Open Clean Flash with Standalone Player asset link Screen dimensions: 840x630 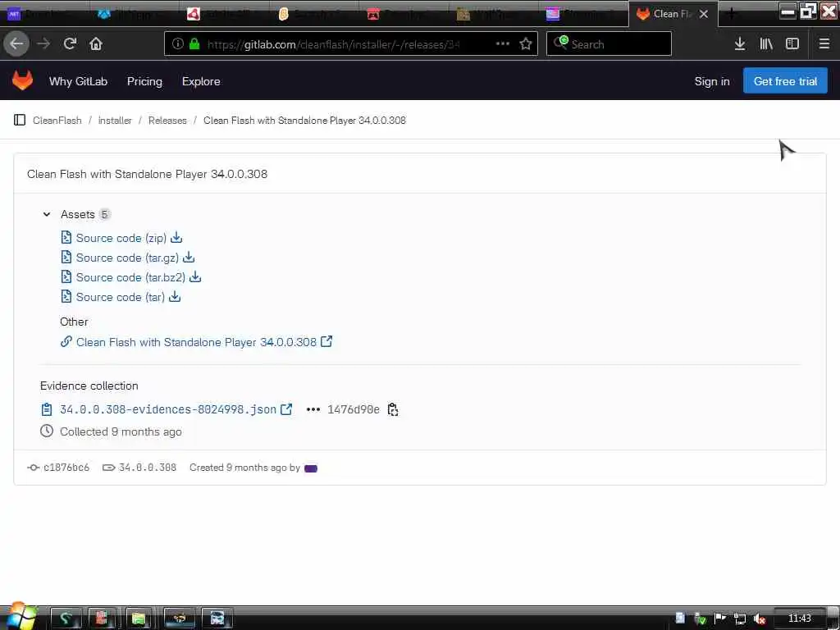[x=196, y=342]
